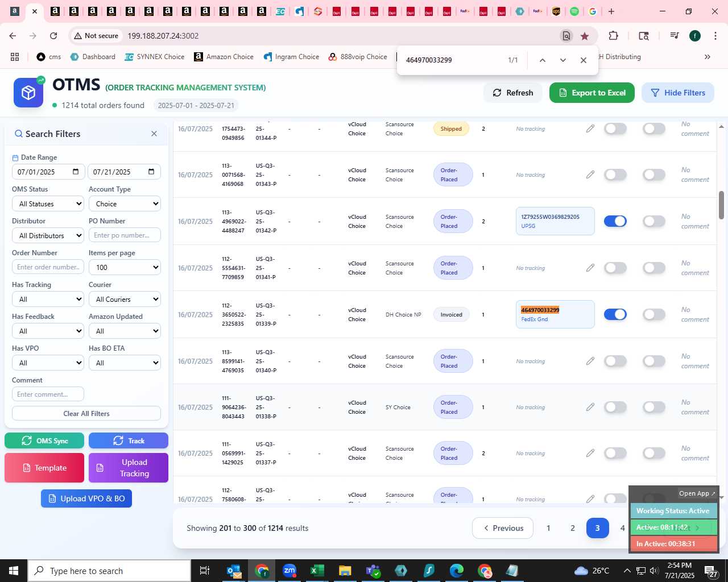The image size is (728, 582).
Task: Click the Upload VPO & BO button
Action: coord(86,498)
